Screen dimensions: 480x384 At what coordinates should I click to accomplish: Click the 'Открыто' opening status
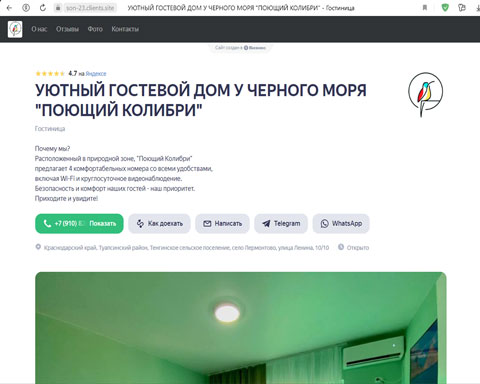click(x=358, y=248)
